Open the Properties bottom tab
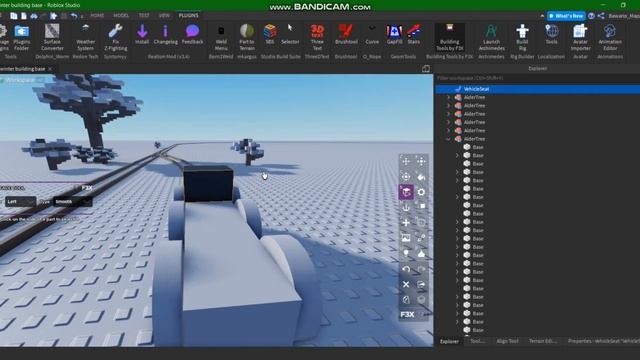 603,341
